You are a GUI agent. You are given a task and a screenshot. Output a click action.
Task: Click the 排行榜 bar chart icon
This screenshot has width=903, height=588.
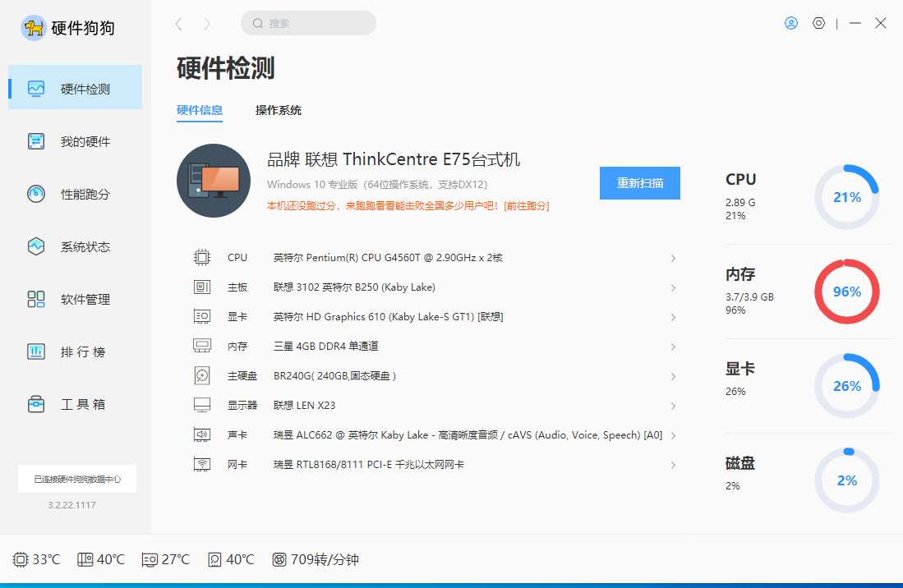point(35,351)
